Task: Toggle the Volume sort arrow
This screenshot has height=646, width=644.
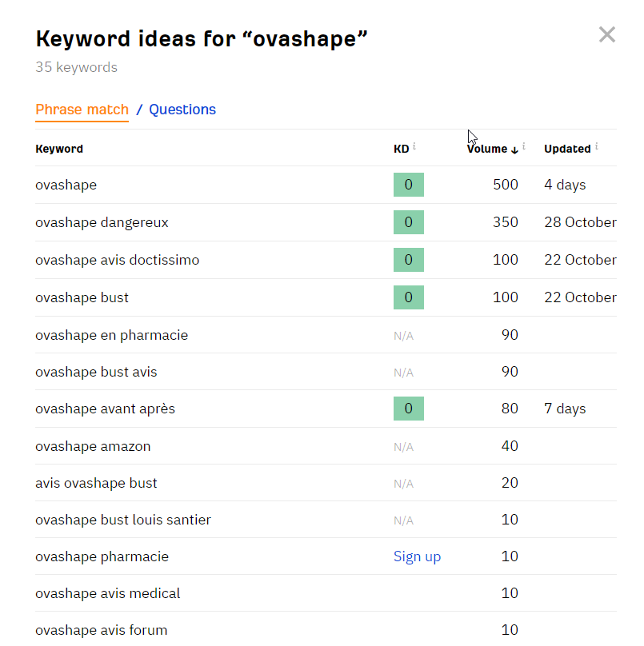Action: pyautogui.click(x=514, y=150)
